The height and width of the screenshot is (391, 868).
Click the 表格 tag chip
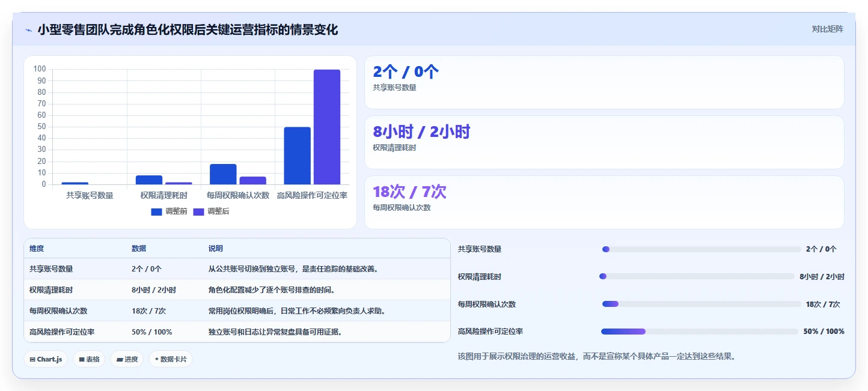tap(89, 359)
